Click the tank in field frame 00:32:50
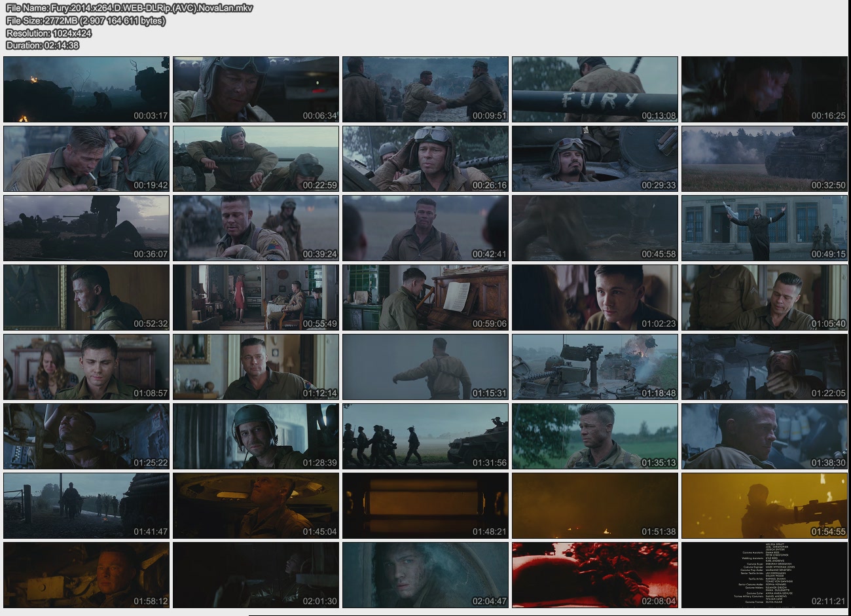 [x=764, y=158]
